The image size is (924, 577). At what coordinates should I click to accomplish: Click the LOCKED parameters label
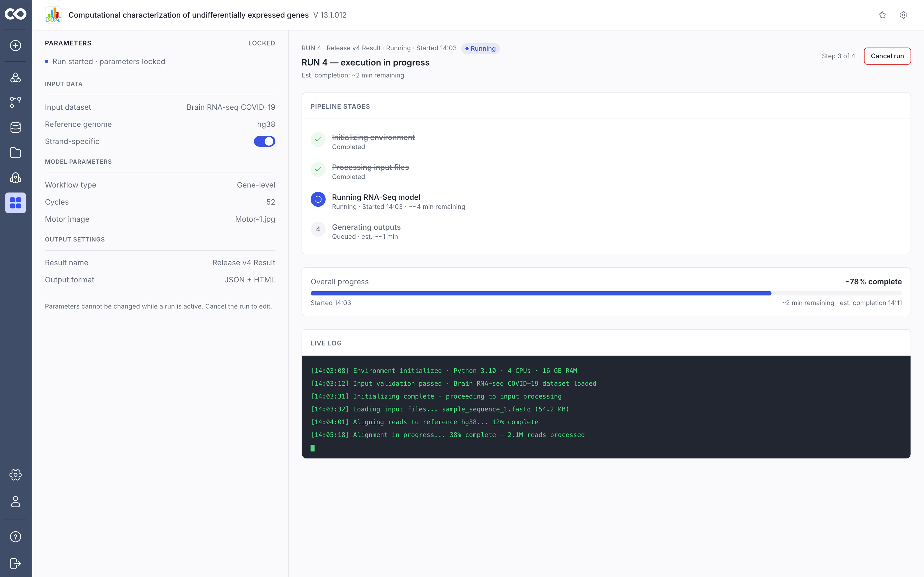262,43
